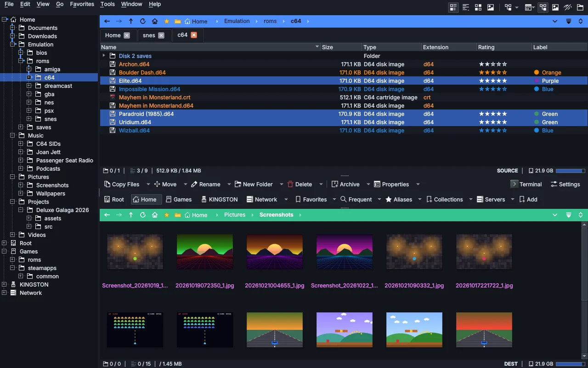588x368 pixels.
Task: Open the Terminal button
Action: pos(526,184)
